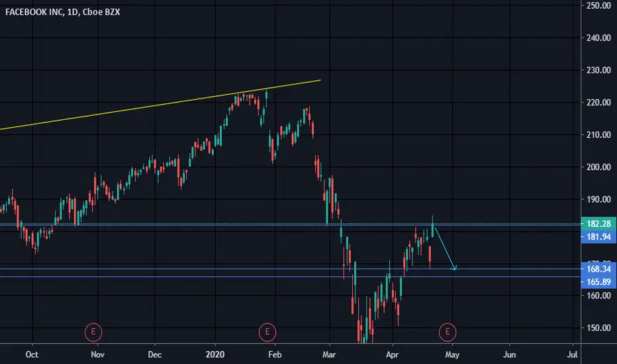Select the blue 181.94 price label
Image resolution: width=617 pixels, height=364 pixels.
(598, 237)
